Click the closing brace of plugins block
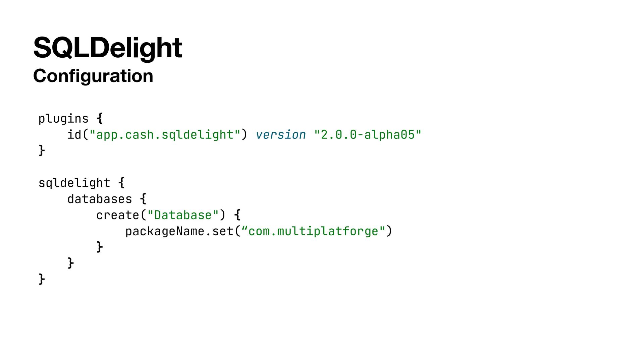 (42, 150)
